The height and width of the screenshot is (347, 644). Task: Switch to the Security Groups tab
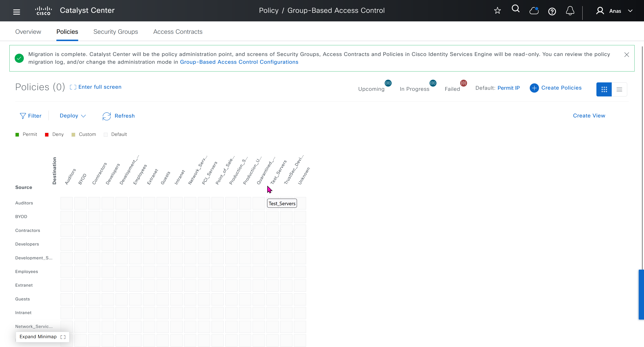click(116, 32)
